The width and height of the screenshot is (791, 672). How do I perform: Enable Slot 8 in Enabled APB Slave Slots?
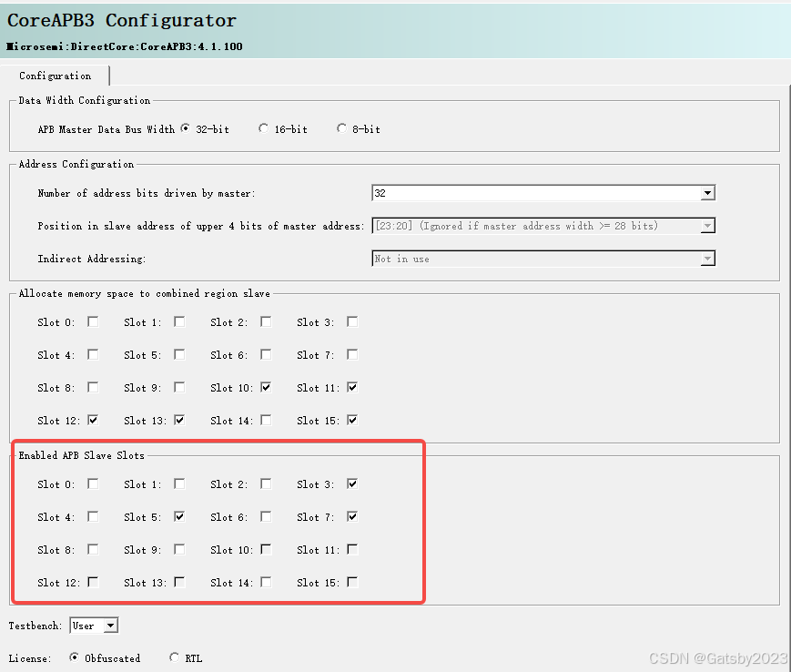[93, 549]
